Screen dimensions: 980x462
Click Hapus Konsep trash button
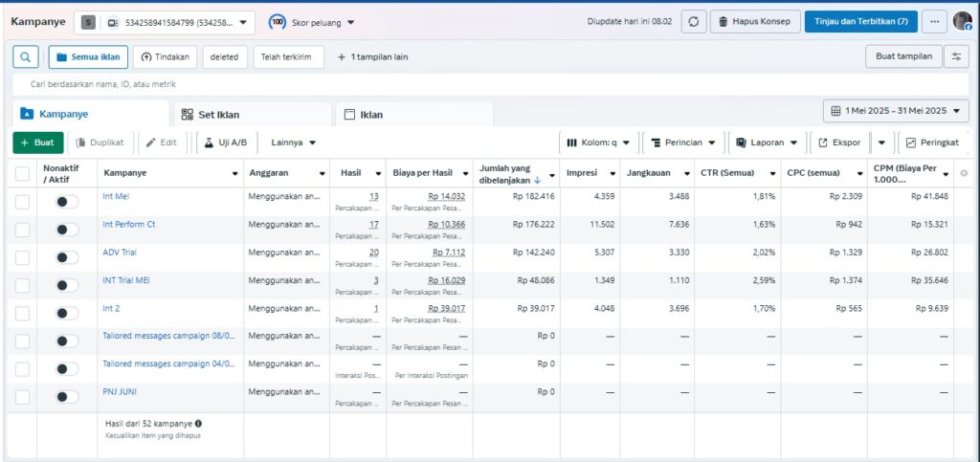click(753, 21)
